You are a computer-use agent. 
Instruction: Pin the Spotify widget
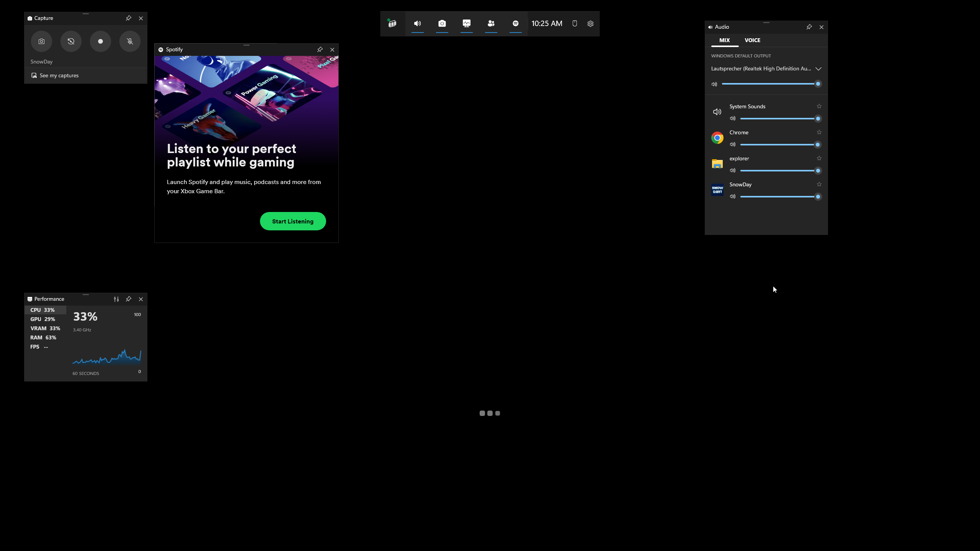320,49
